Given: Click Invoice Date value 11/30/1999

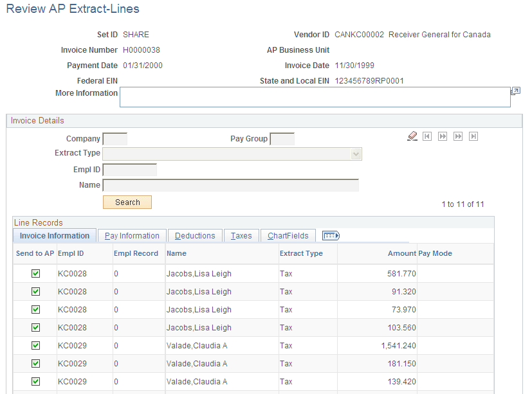Looking at the screenshot, I should (354, 66).
